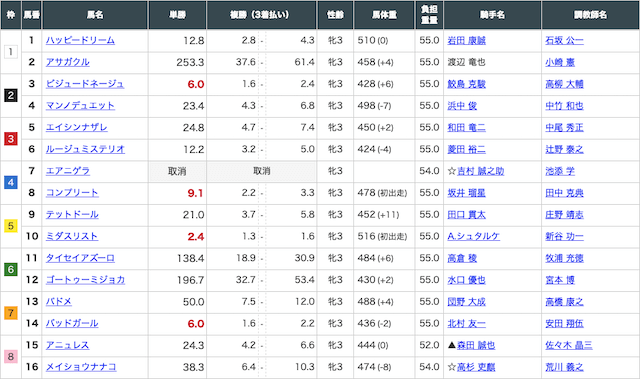Select the green frame 6 badge
Image resolution: width=640 pixels, height=379 pixels.
pos(11,269)
